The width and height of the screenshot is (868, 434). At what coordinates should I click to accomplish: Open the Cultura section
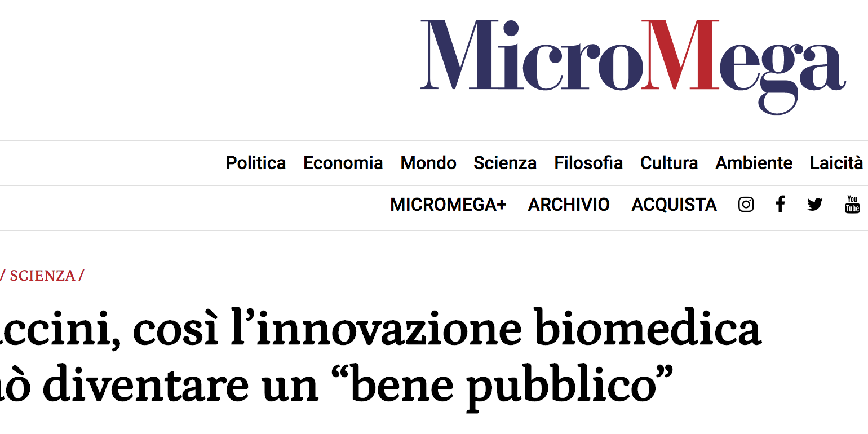669,163
